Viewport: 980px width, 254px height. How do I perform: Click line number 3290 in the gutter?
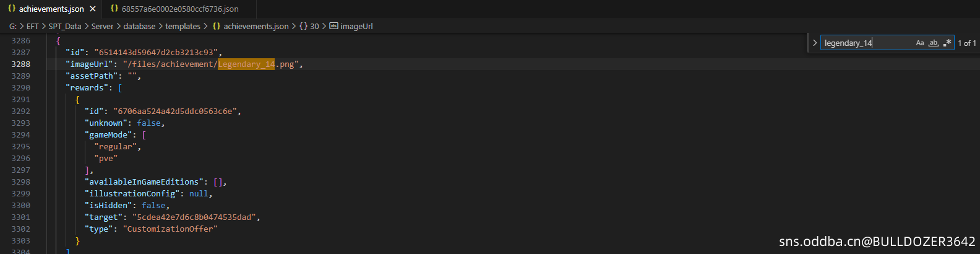pyautogui.click(x=20, y=88)
